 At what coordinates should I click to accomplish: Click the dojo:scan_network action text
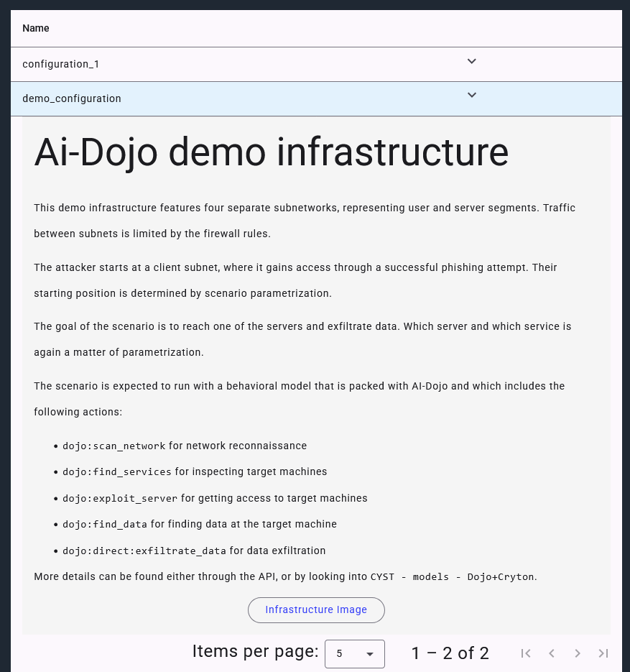click(114, 446)
